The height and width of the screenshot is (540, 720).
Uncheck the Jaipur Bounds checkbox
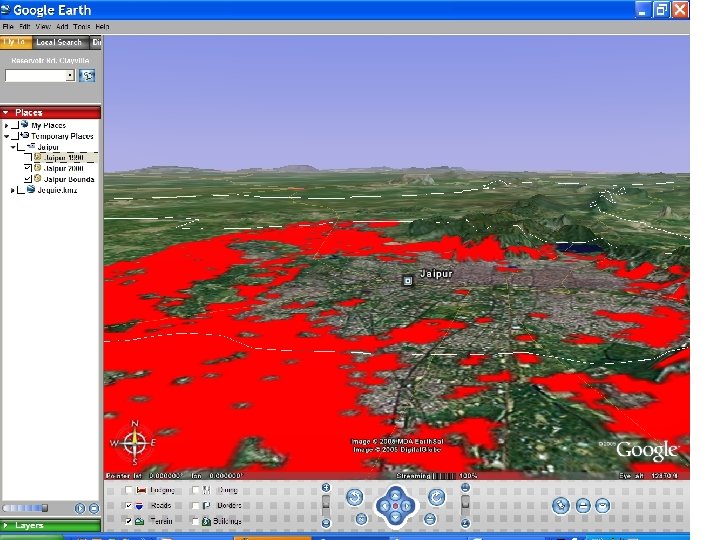point(28,179)
